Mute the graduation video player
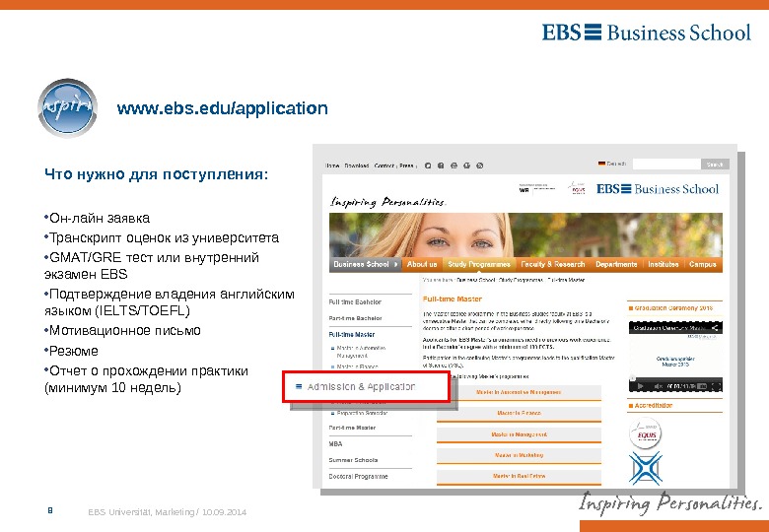The height and width of the screenshot is (532, 769). click(658, 386)
